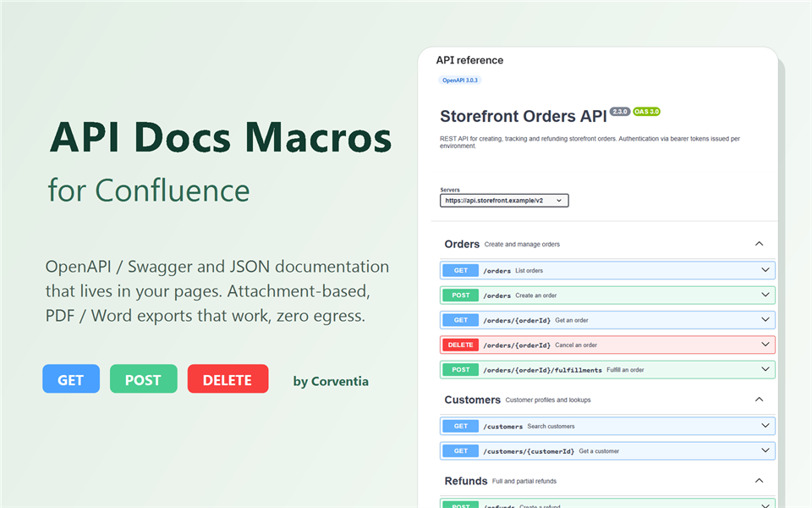The width and height of the screenshot is (812, 508).
Task: Click the large red DELETE badge on the banner
Action: 228,379
